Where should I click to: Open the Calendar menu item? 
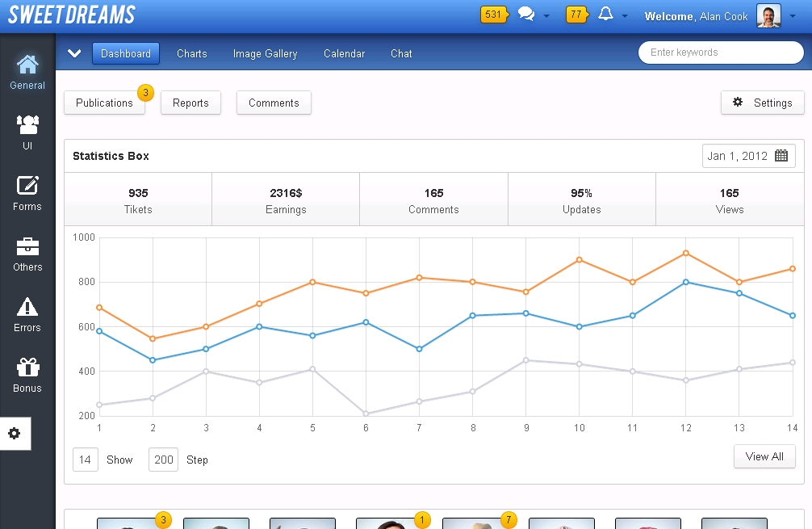[x=344, y=53]
